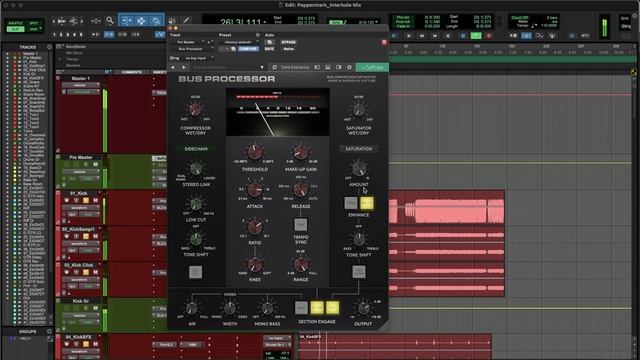This screenshot has width=640, height=360.
Task: Click the green Stop transport button
Action: point(476,36)
